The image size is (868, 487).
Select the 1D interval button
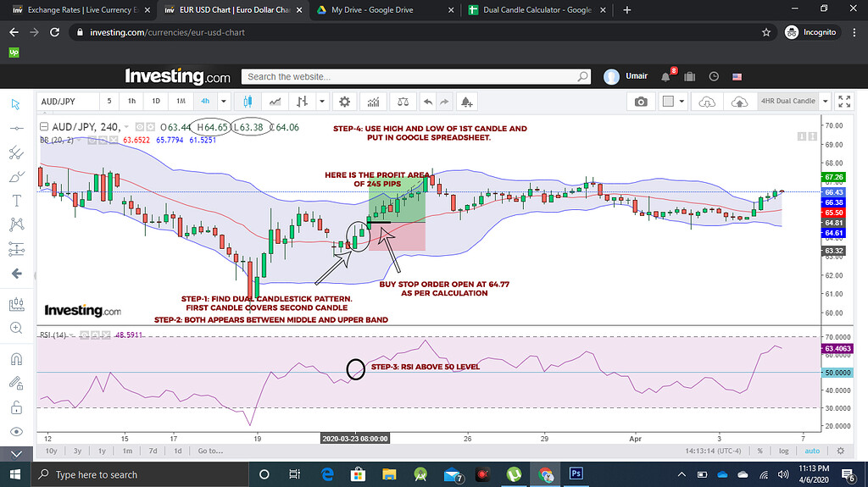[156, 102]
